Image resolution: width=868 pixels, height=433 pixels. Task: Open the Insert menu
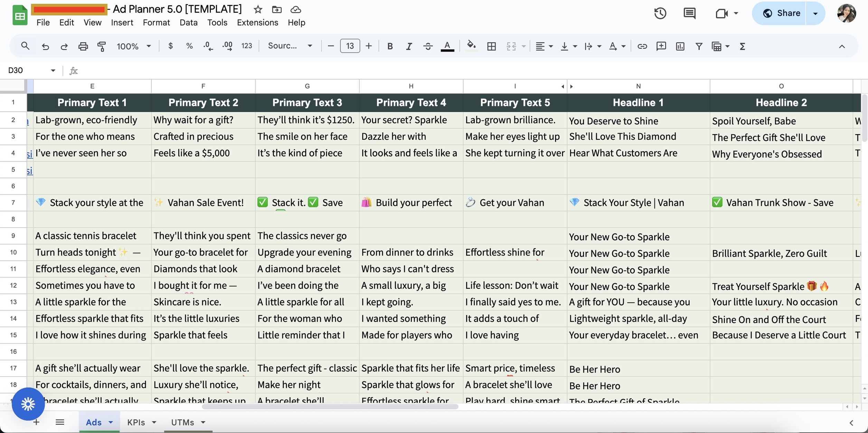(122, 22)
